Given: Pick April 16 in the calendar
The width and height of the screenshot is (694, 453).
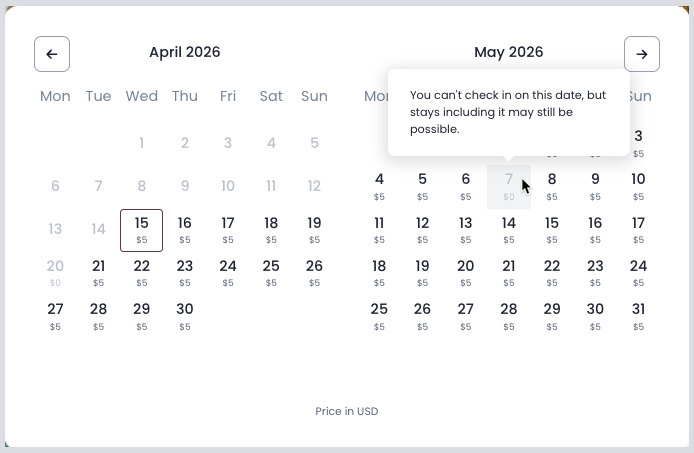Looking at the screenshot, I should point(185,229).
